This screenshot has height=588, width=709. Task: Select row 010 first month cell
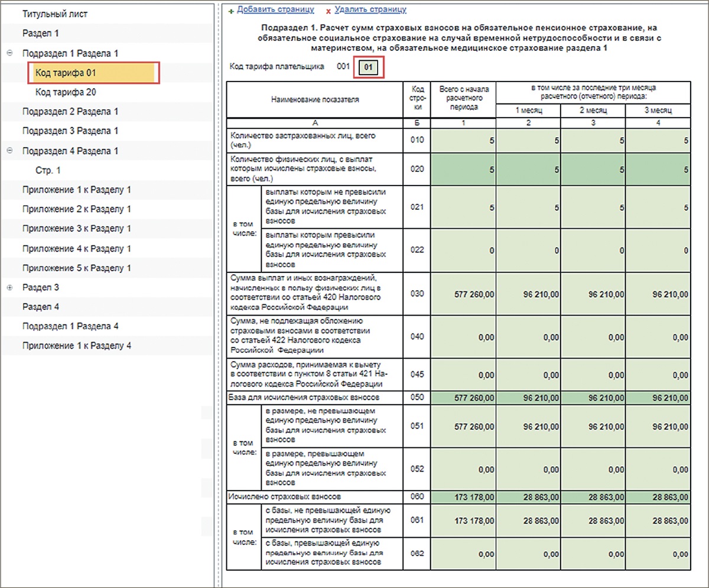pos(529,140)
